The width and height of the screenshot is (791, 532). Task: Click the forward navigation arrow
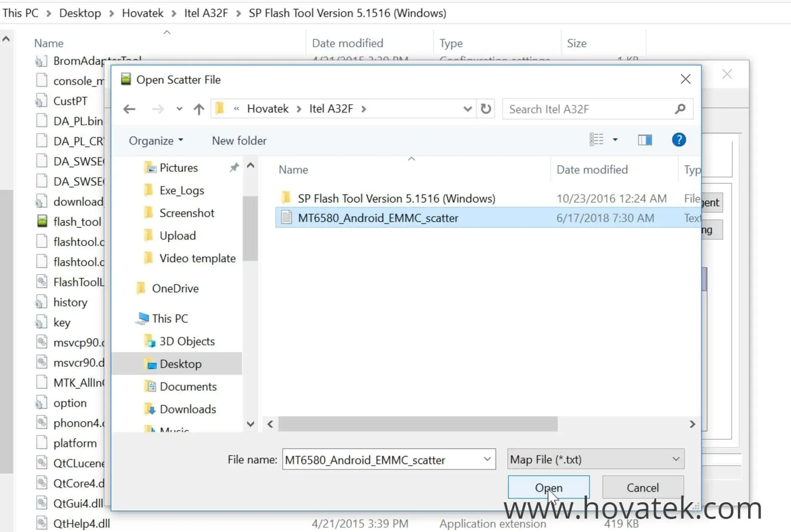click(x=157, y=109)
